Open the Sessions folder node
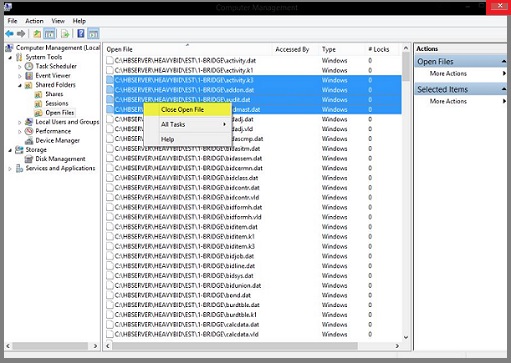The width and height of the screenshot is (511, 363). [x=57, y=103]
